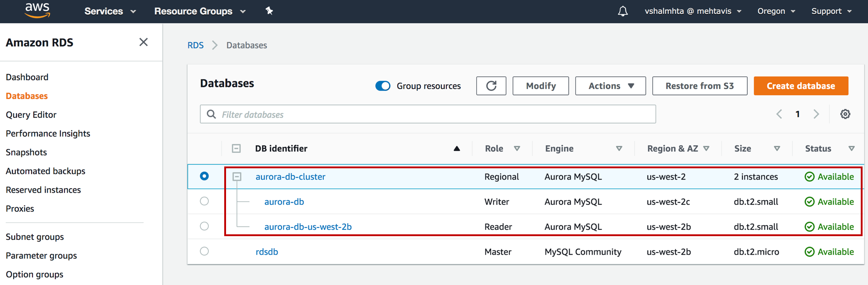868x285 pixels.
Task: Select the aurora-db radio button
Action: pyautogui.click(x=204, y=201)
